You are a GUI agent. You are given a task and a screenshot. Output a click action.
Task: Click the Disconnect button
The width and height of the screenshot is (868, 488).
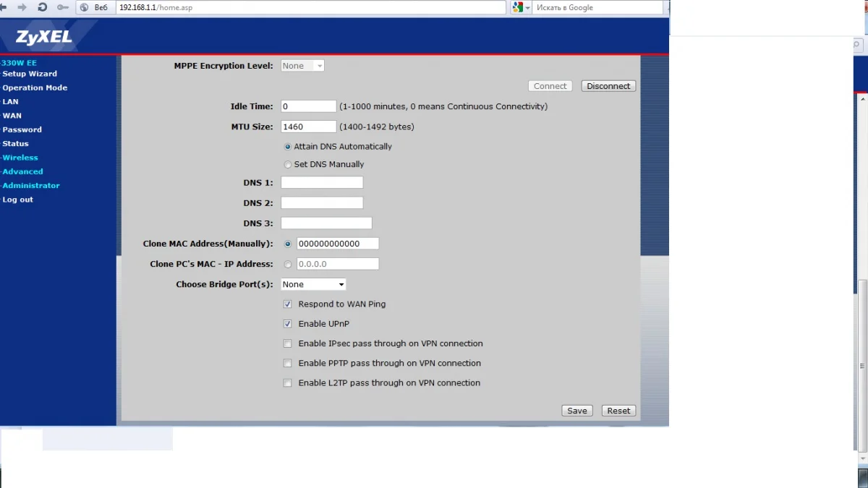click(608, 86)
